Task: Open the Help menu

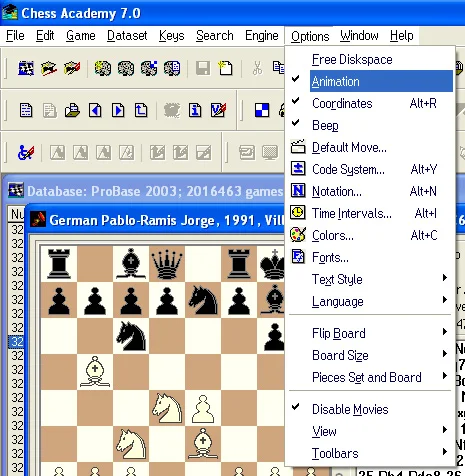Action: 402,35
